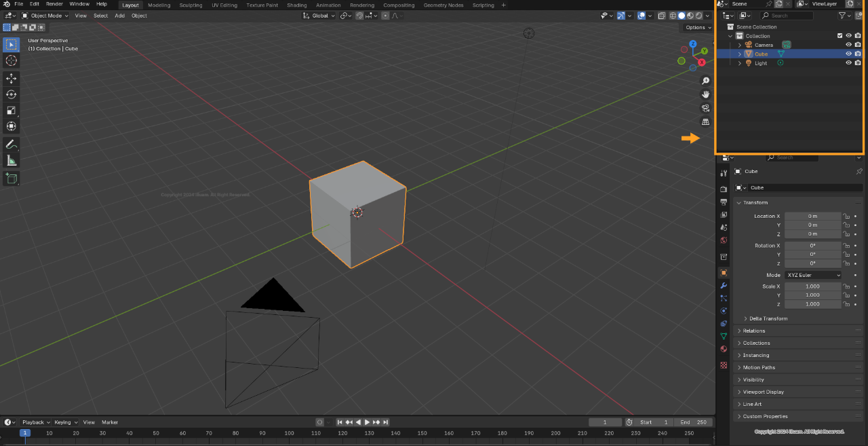The width and height of the screenshot is (868, 446).
Task: Open the Material properties tab
Action: (x=724, y=349)
